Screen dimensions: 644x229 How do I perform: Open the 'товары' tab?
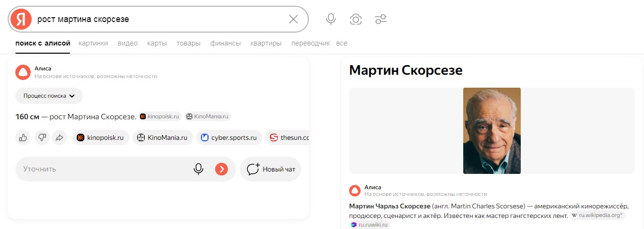(188, 43)
